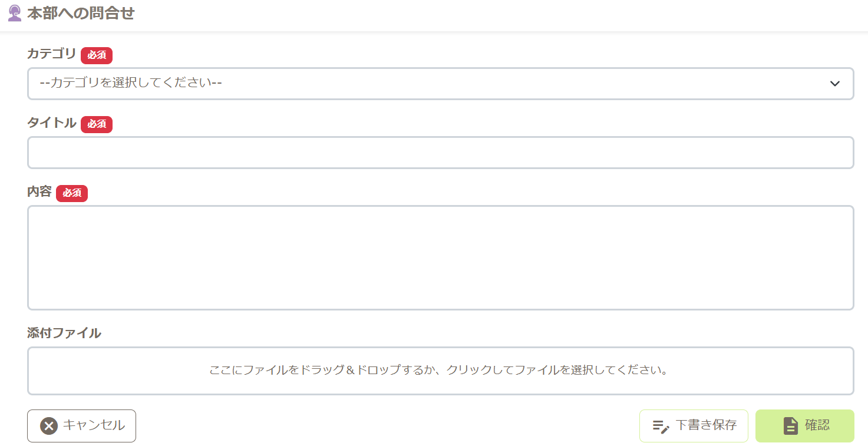868x446 pixels.
Task: Click the 必須 badge next to タイトル
Action: pos(97,124)
